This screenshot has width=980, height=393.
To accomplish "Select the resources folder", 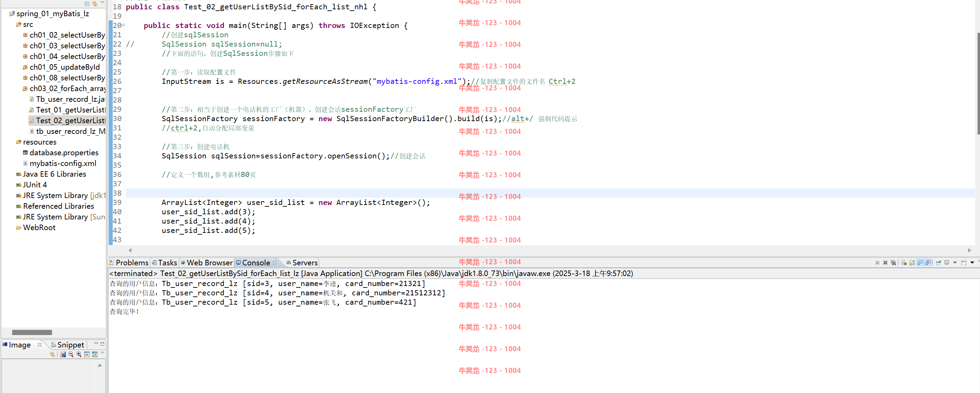I will point(36,142).
